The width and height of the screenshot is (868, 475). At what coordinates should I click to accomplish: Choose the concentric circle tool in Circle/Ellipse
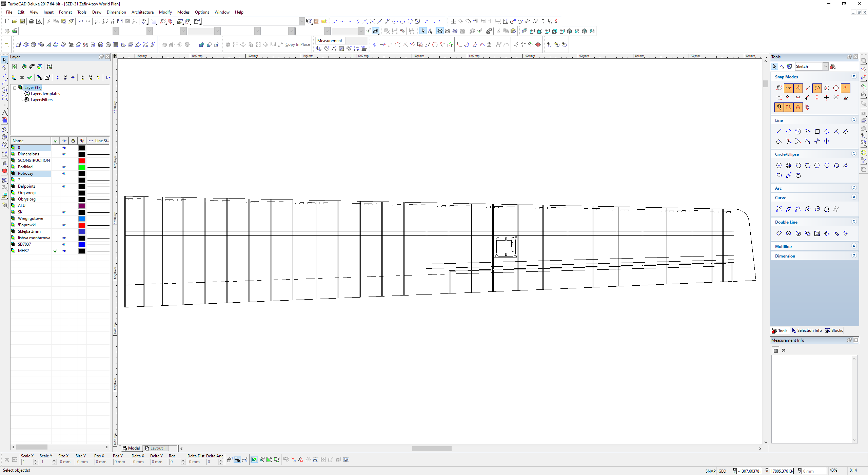tap(789, 166)
